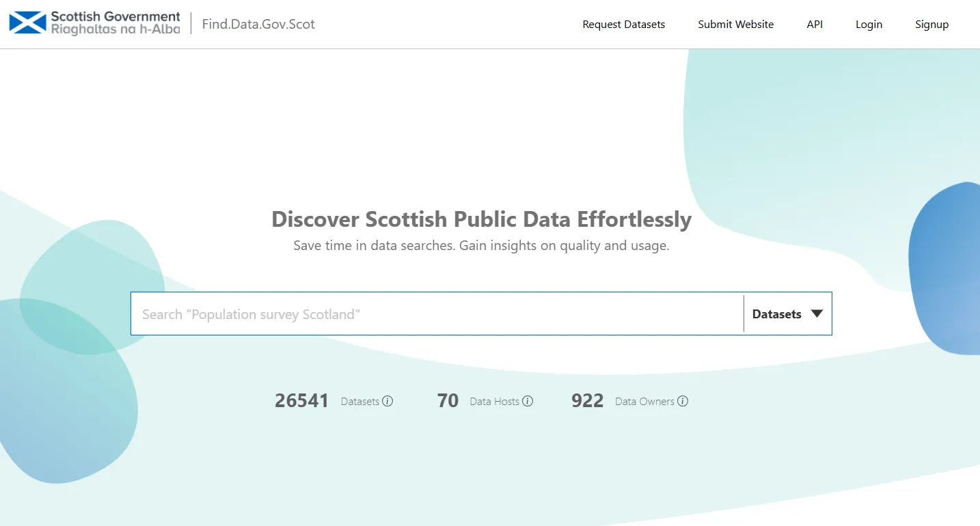Visit the Find.Data.Gov.Scot home link
Image resolution: width=980 pixels, height=526 pixels.
point(258,24)
